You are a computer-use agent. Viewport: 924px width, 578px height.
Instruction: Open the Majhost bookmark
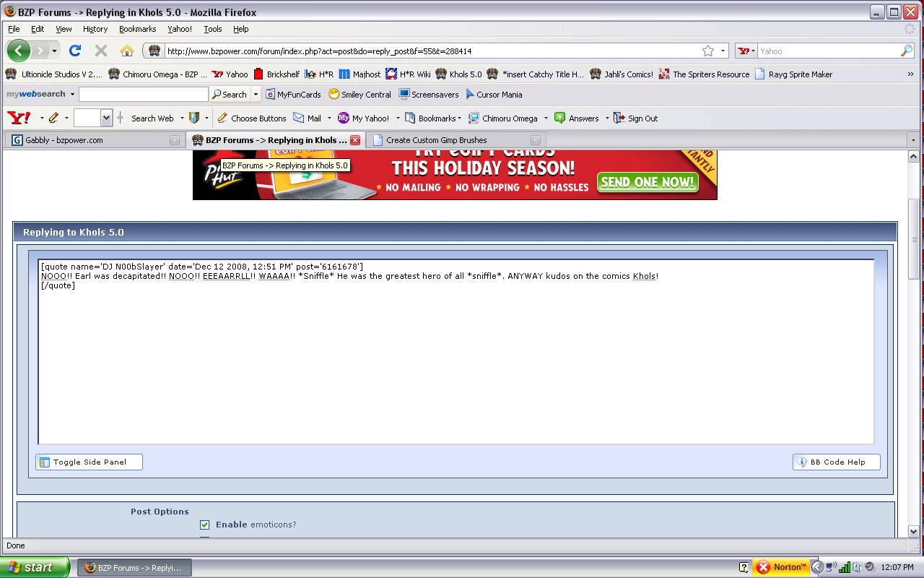point(359,74)
